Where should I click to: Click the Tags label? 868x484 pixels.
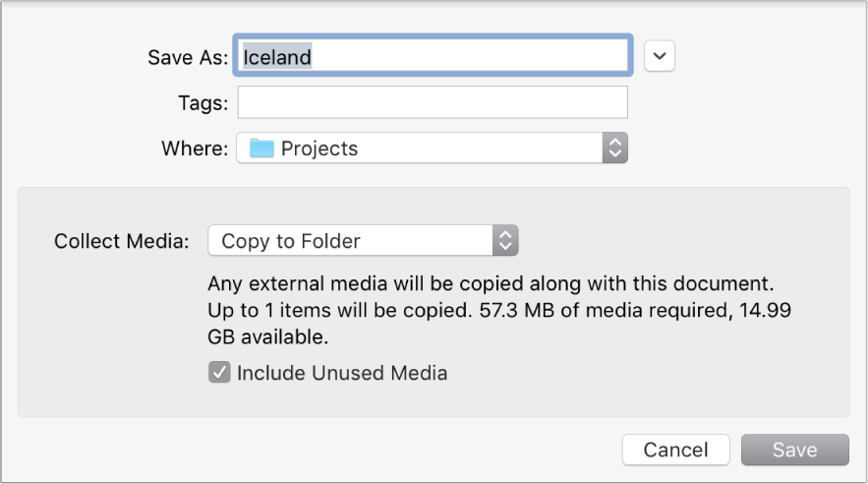203,102
